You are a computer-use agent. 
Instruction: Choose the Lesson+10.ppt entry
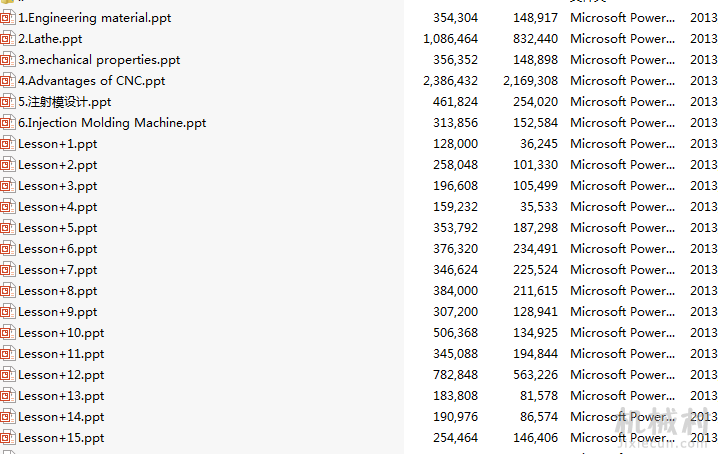click(x=61, y=333)
